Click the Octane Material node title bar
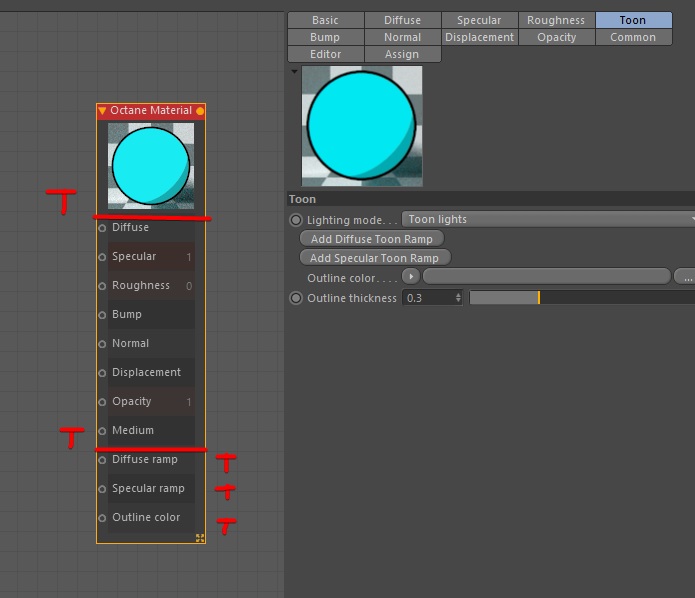 (151, 111)
